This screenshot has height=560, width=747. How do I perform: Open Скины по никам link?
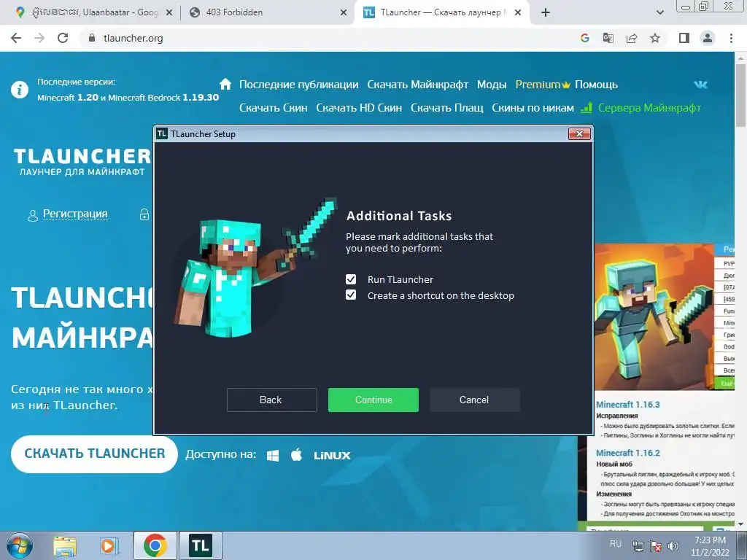(533, 108)
